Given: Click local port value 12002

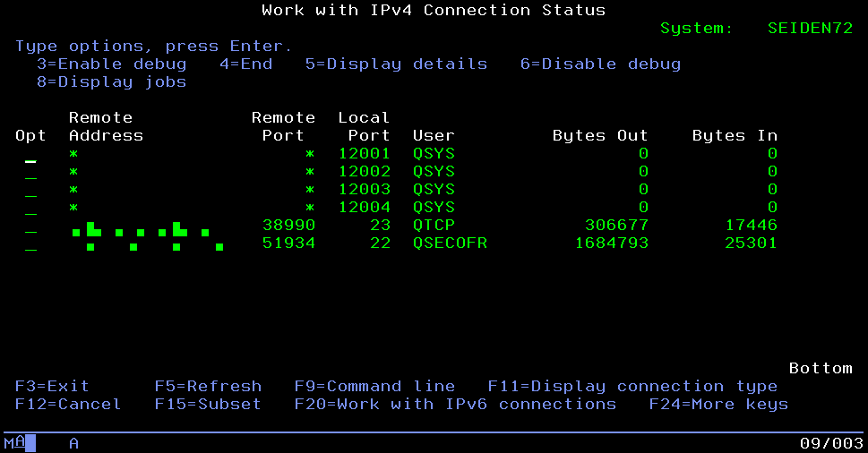Looking at the screenshot, I should click(365, 172).
